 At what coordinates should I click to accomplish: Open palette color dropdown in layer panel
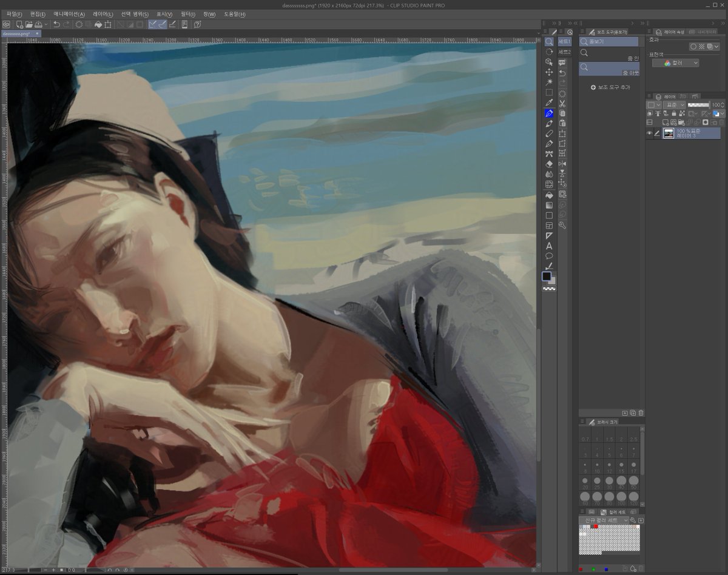pos(719,113)
